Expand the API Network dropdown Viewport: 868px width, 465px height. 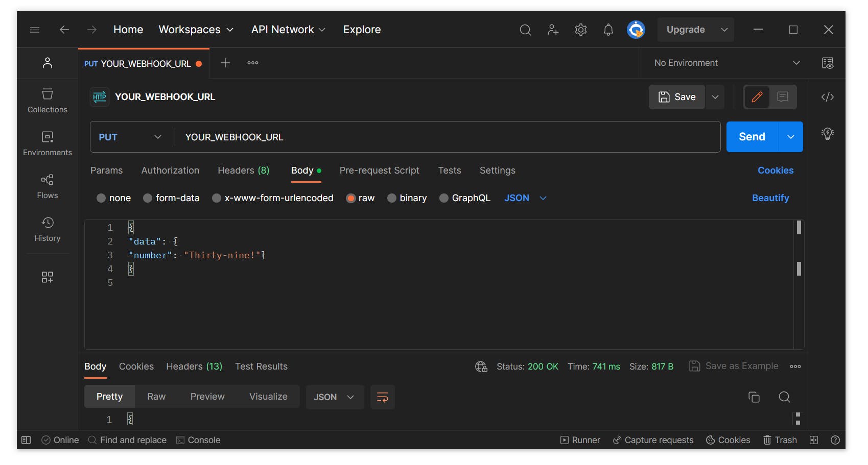[288, 30]
